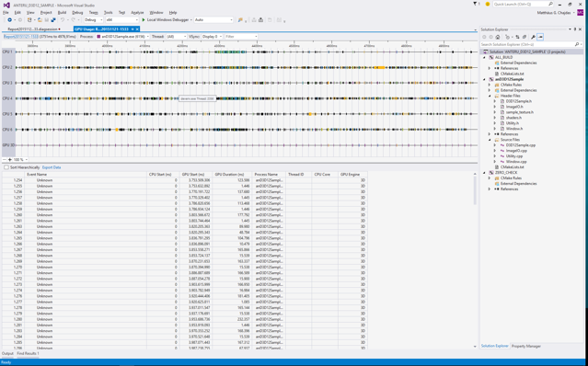Screen dimensions: 588x366
Task: Pin the Solution Explorer panel with auto-hide icon
Action: [575, 29]
